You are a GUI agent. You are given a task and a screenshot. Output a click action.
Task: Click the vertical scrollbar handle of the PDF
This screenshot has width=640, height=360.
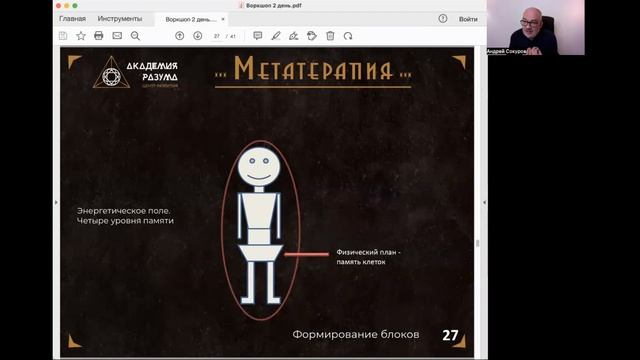477,243
